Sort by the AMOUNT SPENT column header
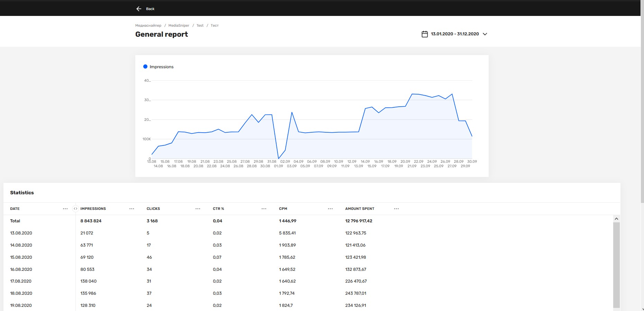This screenshot has width=644, height=311. click(360, 209)
